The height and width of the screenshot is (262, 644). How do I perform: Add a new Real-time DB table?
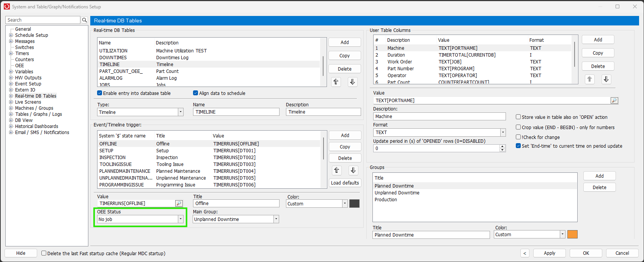344,43
